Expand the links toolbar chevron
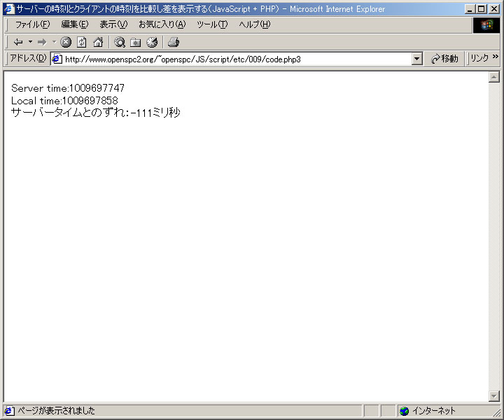 coord(496,57)
